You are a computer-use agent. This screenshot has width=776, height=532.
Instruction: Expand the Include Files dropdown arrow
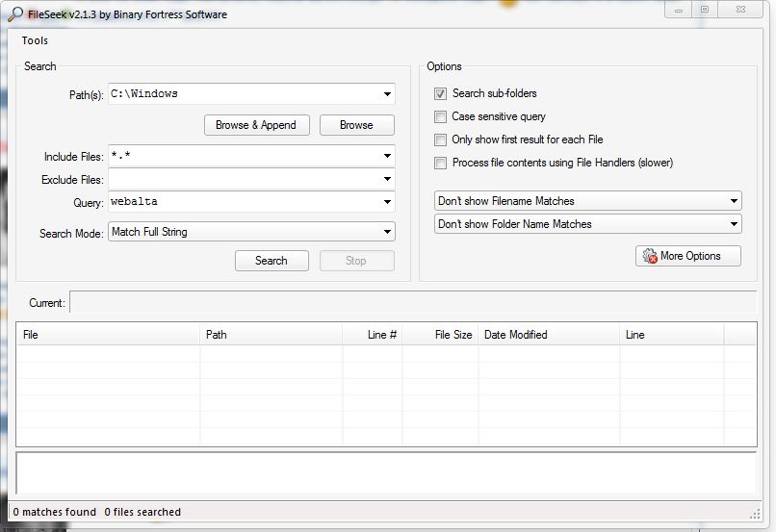[x=387, y=156]
